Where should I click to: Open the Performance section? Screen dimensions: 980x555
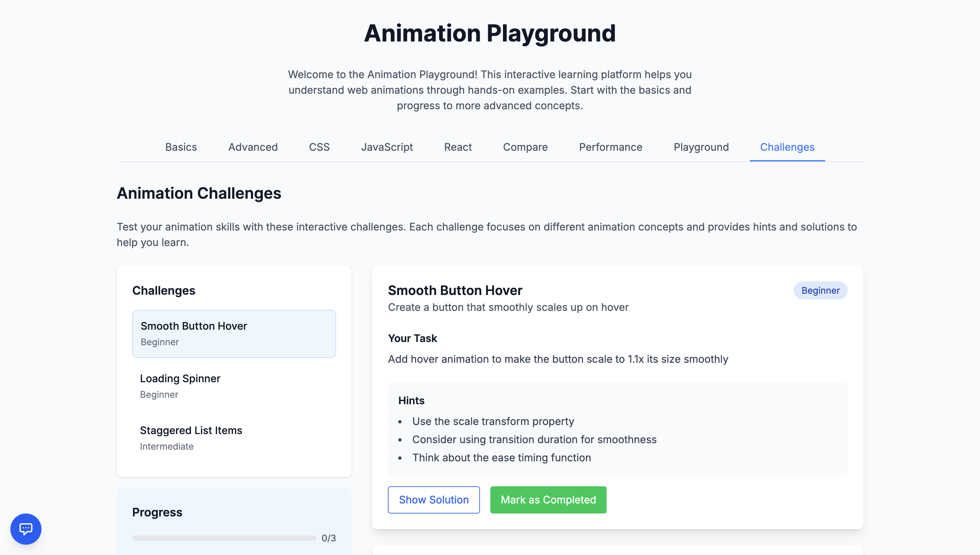(x=610, y=147)
